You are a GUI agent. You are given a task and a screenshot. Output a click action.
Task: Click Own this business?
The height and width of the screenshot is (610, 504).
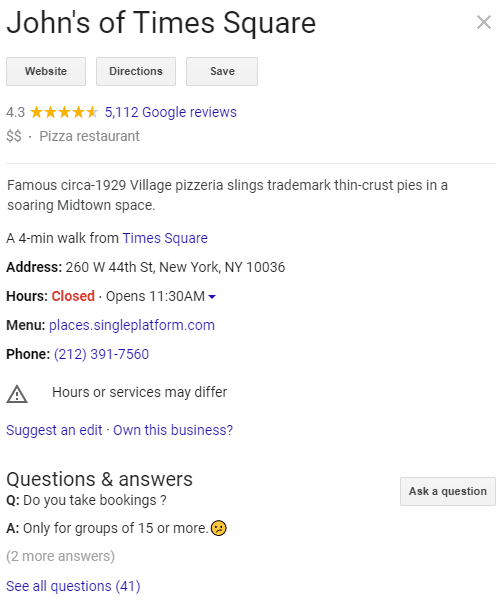coord(173,430)
